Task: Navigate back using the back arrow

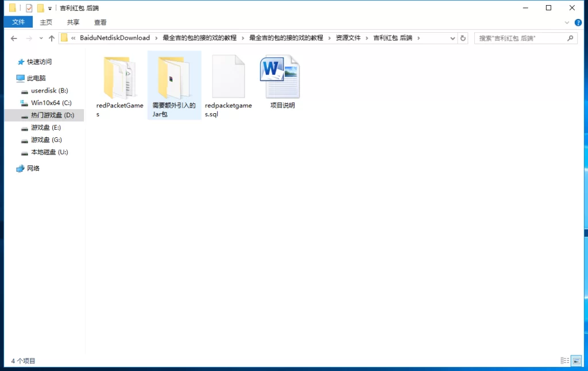Action: (14, 38)
